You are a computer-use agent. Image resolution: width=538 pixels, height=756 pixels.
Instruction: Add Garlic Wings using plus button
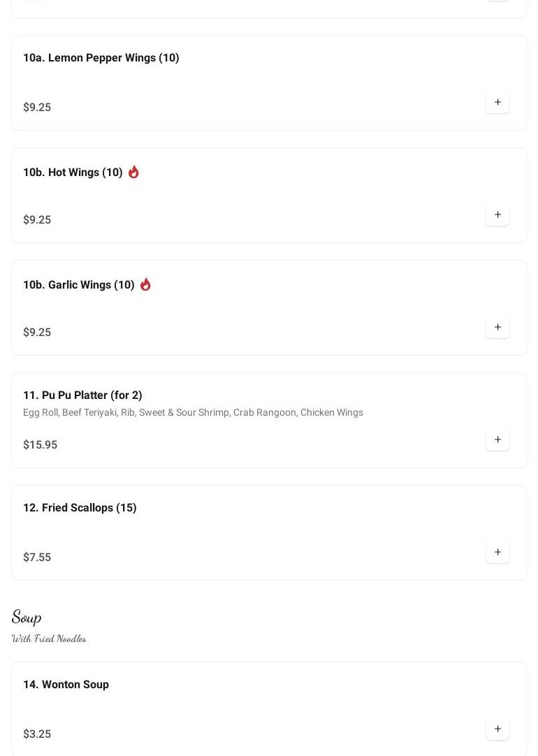pos(497,328)
